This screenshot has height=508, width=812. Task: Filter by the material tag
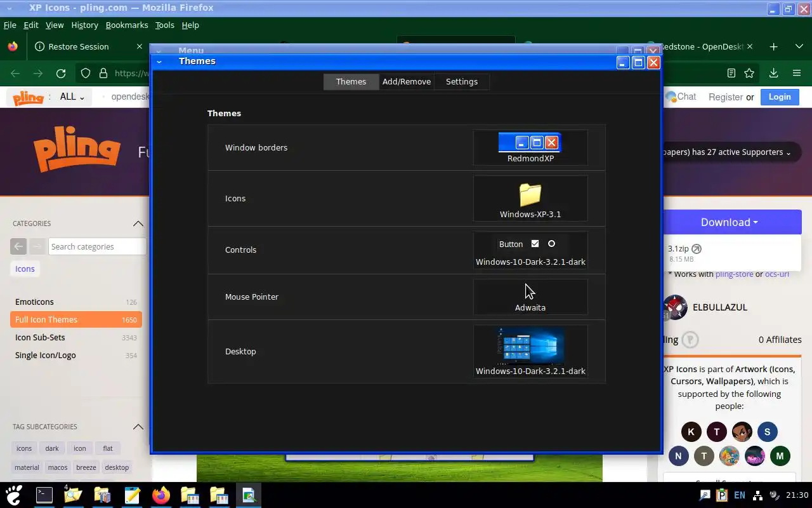[x=27, y=467]
